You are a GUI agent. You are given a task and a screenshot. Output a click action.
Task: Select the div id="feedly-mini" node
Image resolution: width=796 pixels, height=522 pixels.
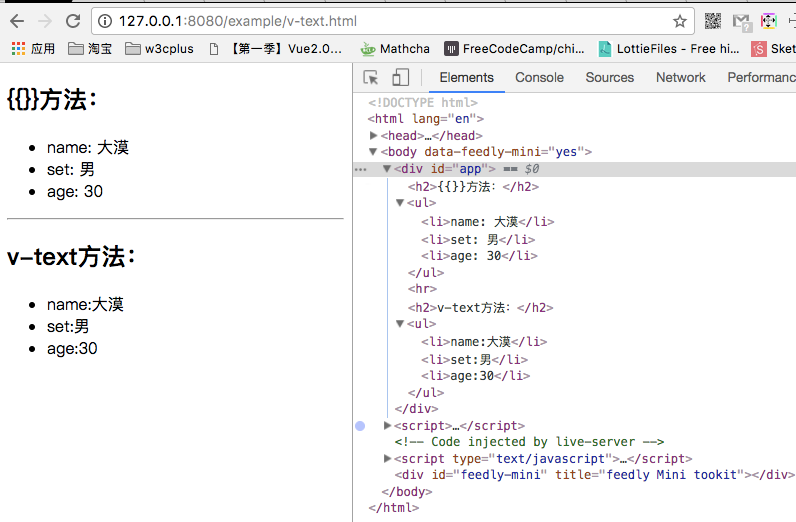click(595, 475)
